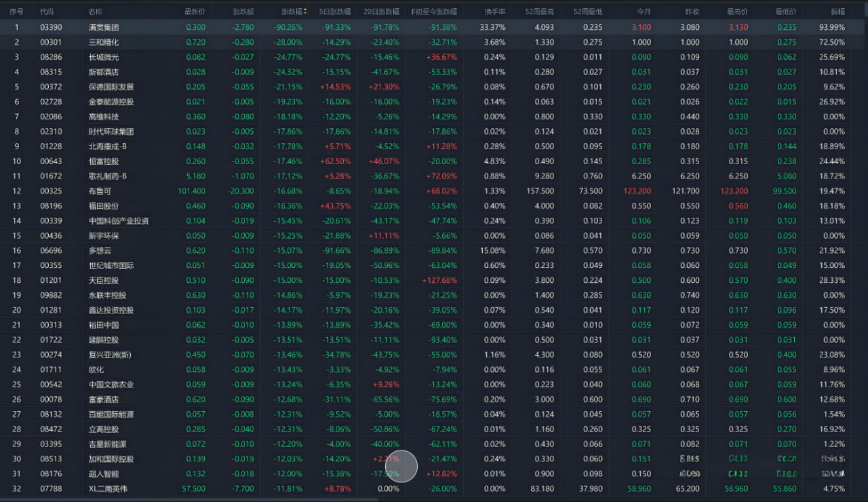Select stock name 富豪酒店
Screen dimensions: 868x502
click(x=104, y=400)
